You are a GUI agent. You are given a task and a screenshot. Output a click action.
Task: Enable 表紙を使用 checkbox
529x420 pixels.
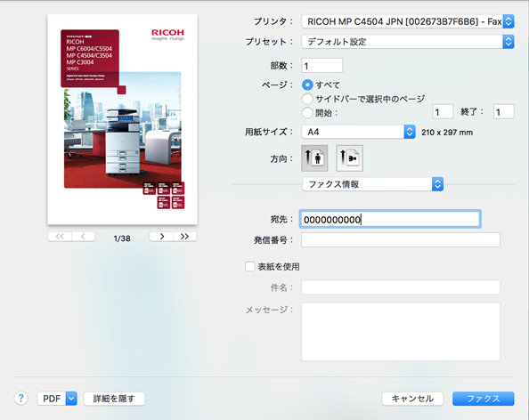[x=250, y=267]
